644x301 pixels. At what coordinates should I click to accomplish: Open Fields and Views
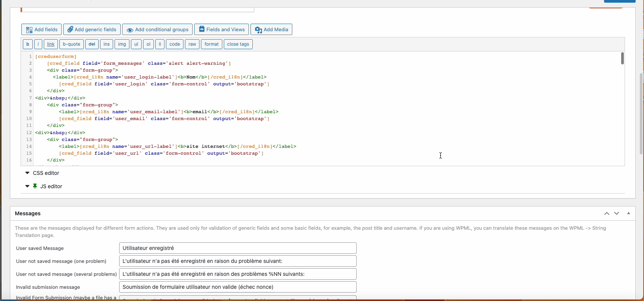click(x=222, y=29)
